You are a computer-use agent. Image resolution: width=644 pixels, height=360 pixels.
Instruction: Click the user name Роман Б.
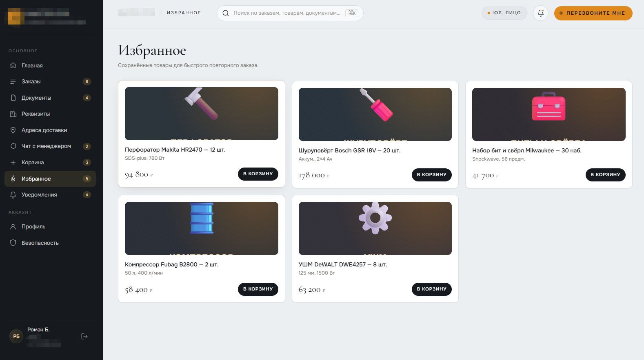[x=38, y=330]
